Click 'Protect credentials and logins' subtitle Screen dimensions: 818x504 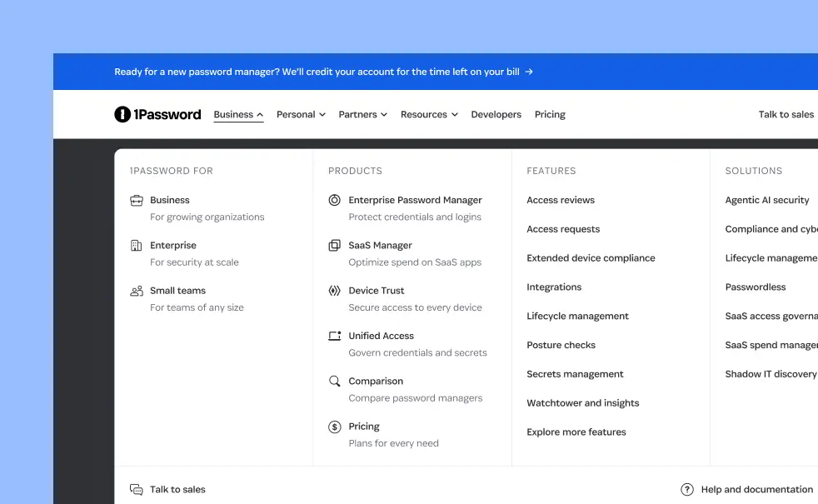pos(415,217)
